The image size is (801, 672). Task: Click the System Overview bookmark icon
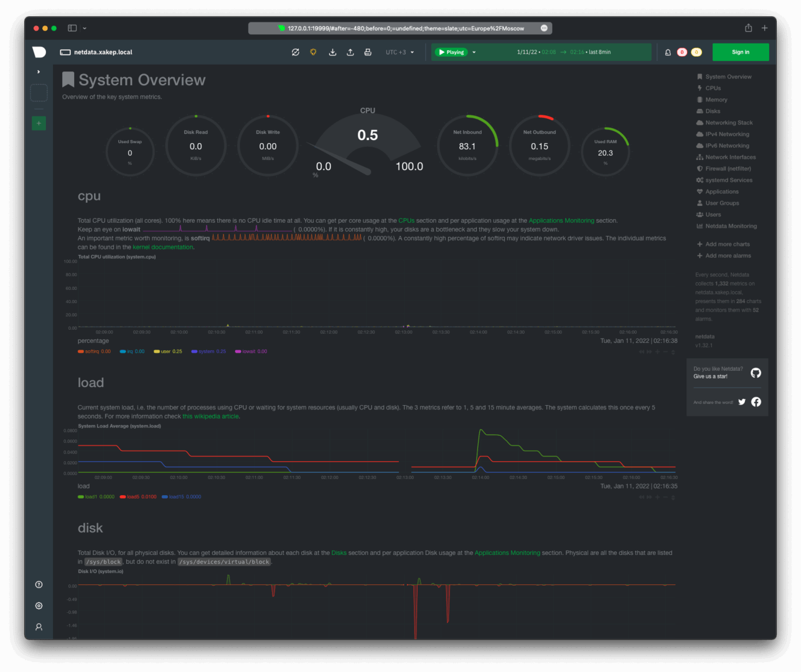pos(68,80)
